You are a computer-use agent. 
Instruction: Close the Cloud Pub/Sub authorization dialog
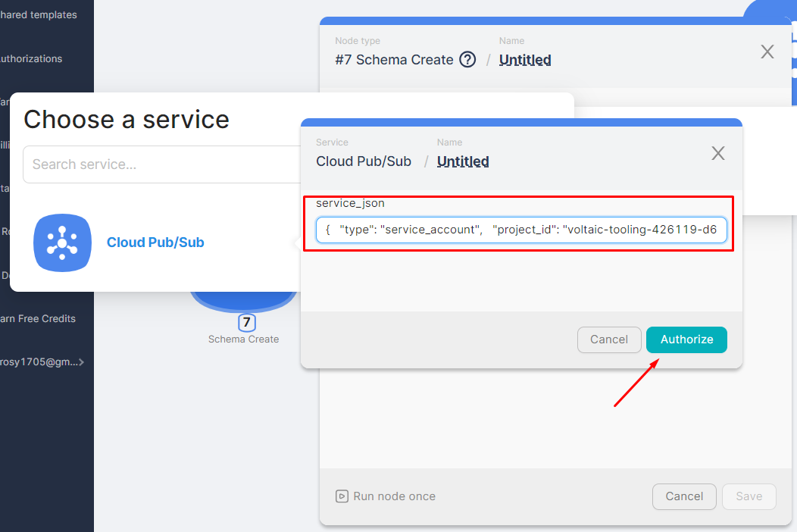pyautogui.click(x=718, y=153)
